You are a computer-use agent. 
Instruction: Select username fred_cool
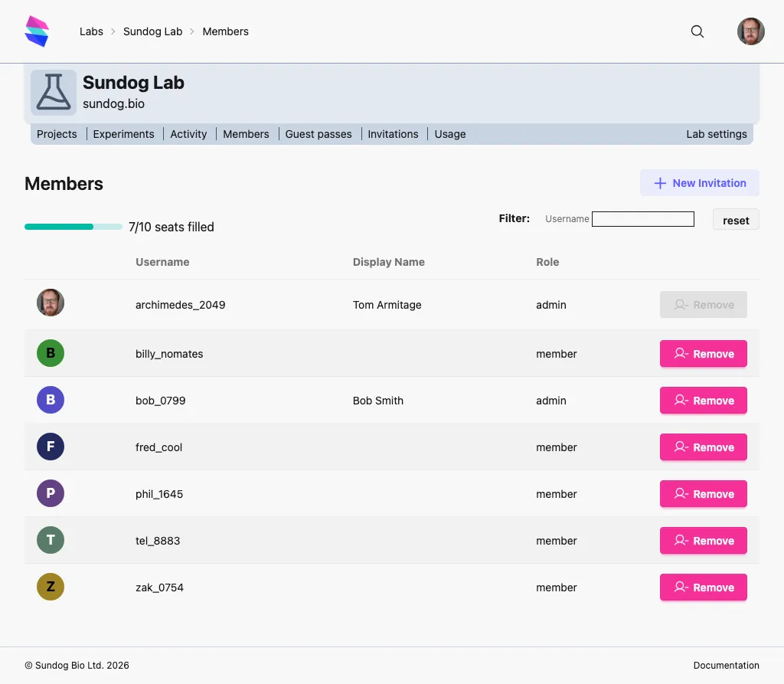[159, 447]
